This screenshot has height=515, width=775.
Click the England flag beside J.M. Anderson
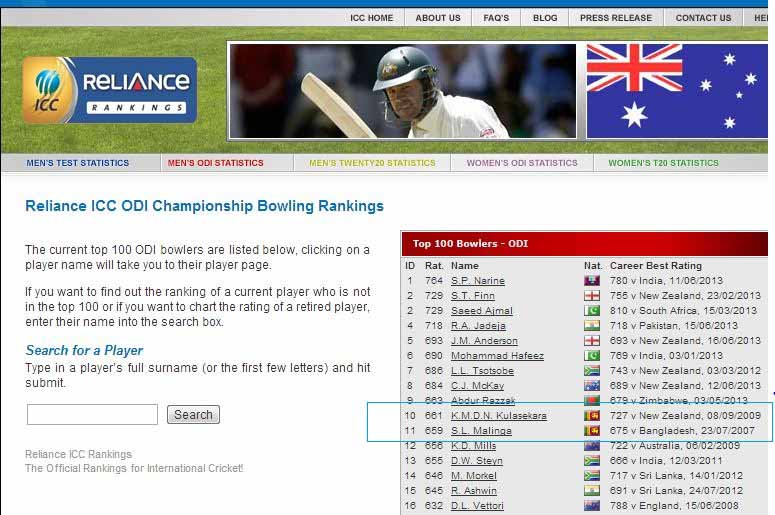pos(592,341)
